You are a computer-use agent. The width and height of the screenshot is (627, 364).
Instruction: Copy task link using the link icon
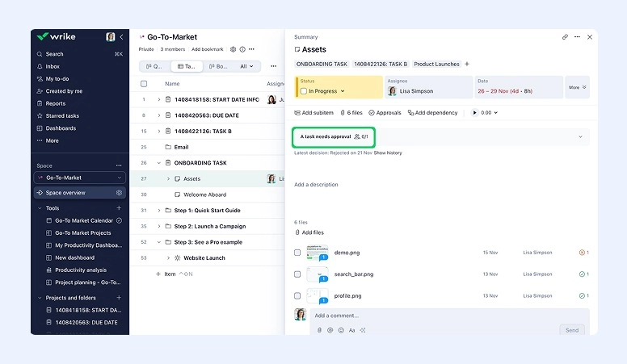(x=565, y=37)
